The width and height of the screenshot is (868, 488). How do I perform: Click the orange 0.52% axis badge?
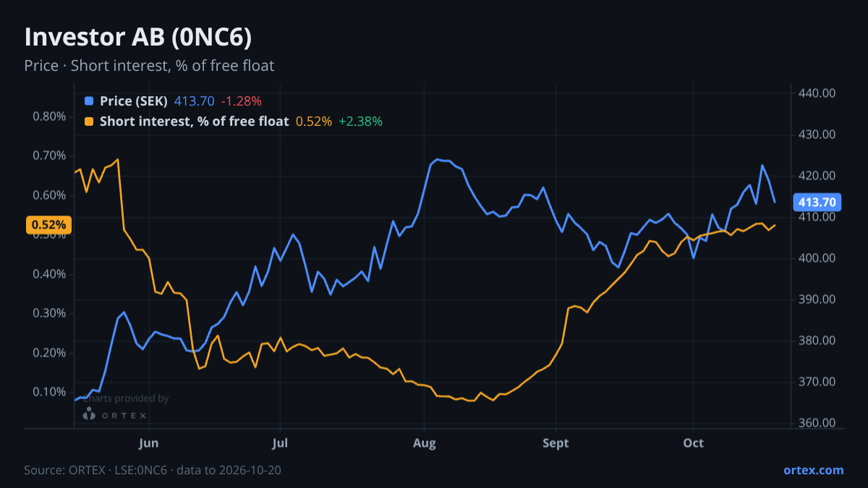click(48, 225)
